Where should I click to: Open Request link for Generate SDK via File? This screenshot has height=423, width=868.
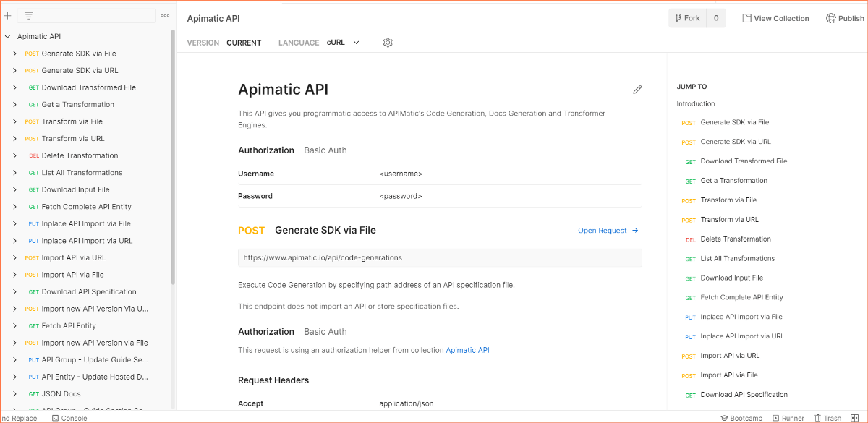click(x=608, y=231)
